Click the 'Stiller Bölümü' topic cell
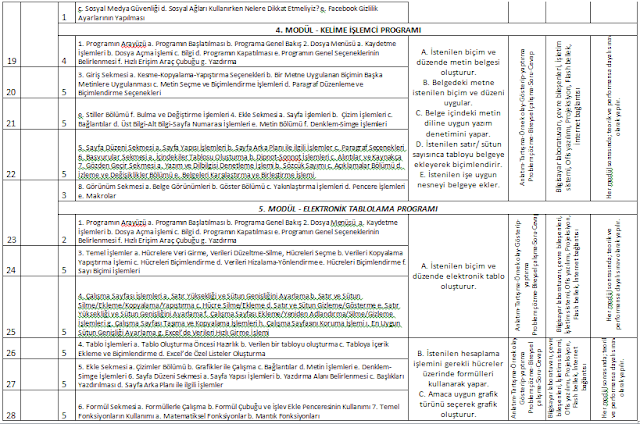This screenshot has height=424, width=640. click(242, 115)
